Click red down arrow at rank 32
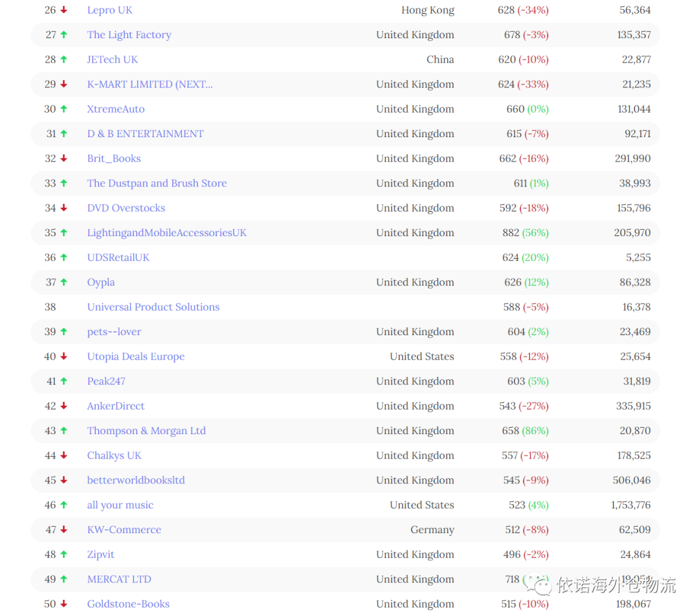Image resolution: width=699 pixels, height=616 pixels. [x=63, y=159]
